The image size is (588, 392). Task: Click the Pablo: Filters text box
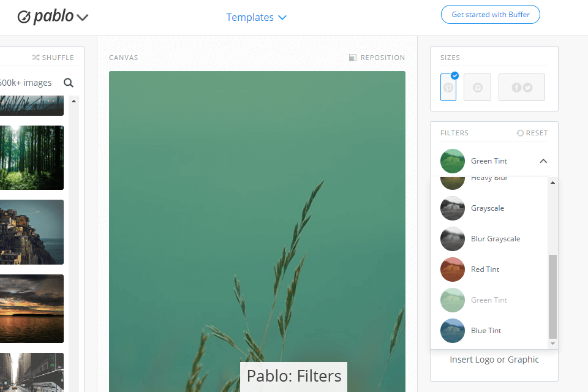click(x=293, y=377)
